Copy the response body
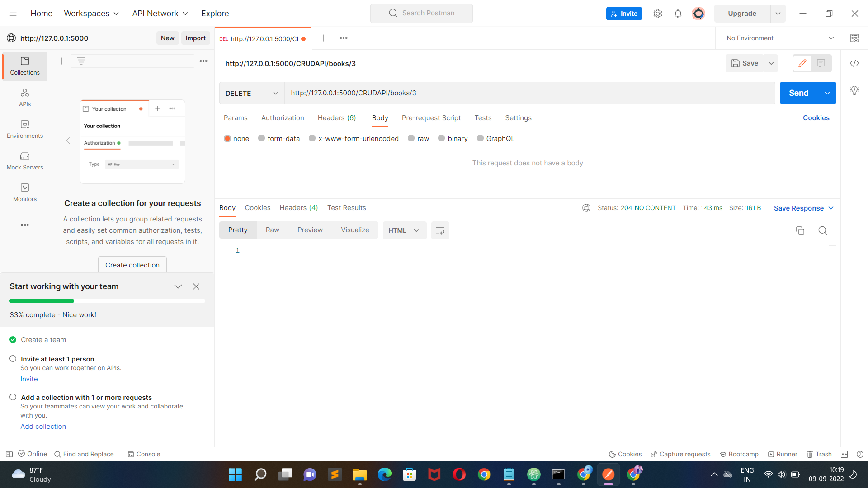The image size is (868, 488). [800, 230]
